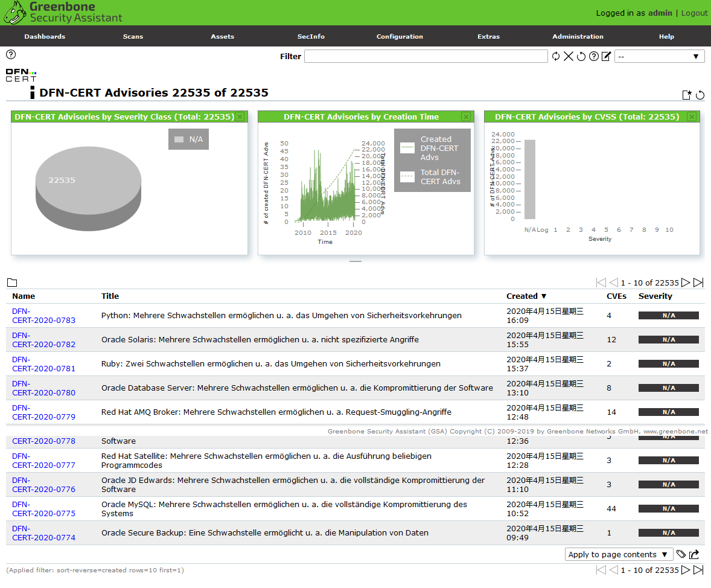Open the saved filters dropdown
The image size is (711, 588).
(659, 56)
